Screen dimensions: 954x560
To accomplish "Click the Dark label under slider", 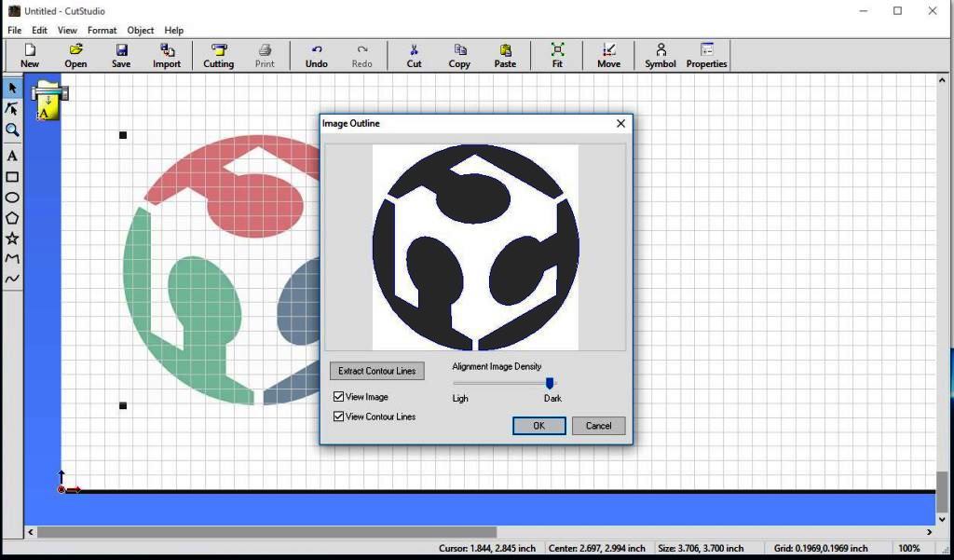I will click(x=553, y=398).
